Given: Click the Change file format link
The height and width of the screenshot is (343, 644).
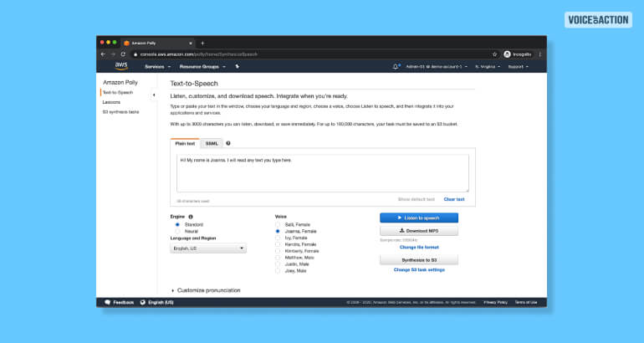Looking at the screenshot, I should [419, 248].
